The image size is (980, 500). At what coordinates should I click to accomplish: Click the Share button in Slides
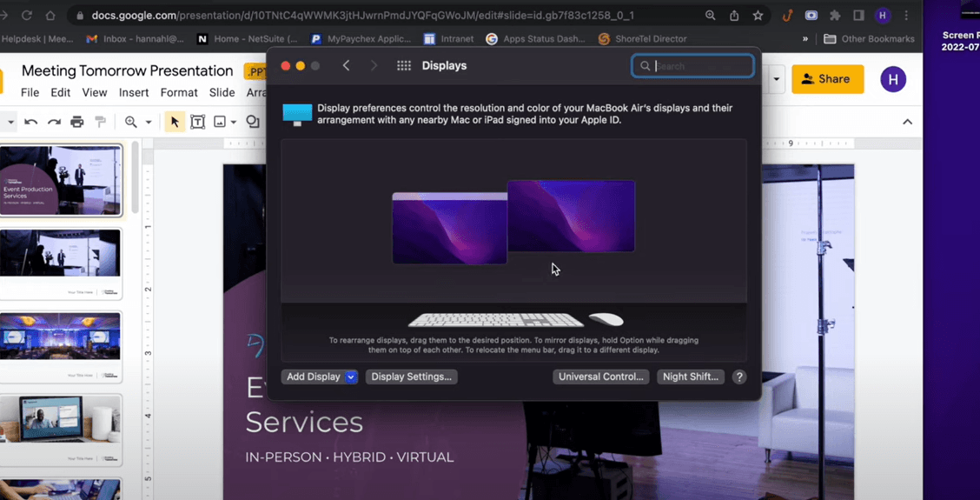pos(827,79)
